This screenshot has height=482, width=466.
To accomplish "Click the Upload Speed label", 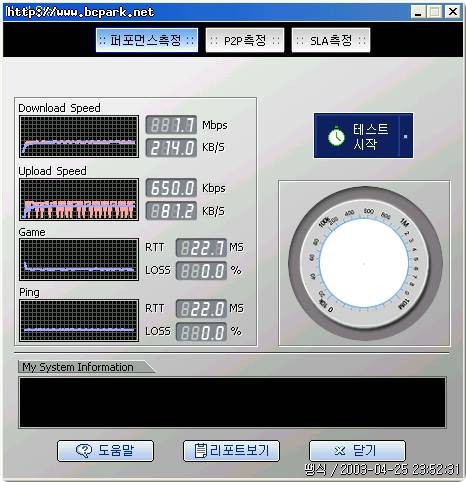I will point(52,171).
